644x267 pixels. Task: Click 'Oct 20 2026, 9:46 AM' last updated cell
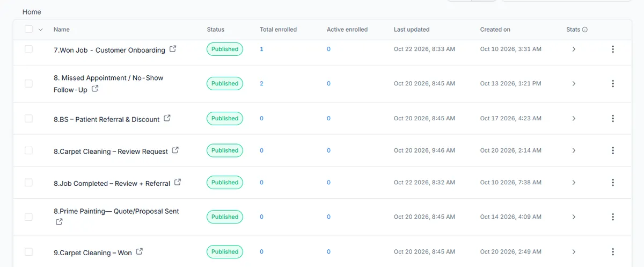pyautogui.click(x=425, y=150)
